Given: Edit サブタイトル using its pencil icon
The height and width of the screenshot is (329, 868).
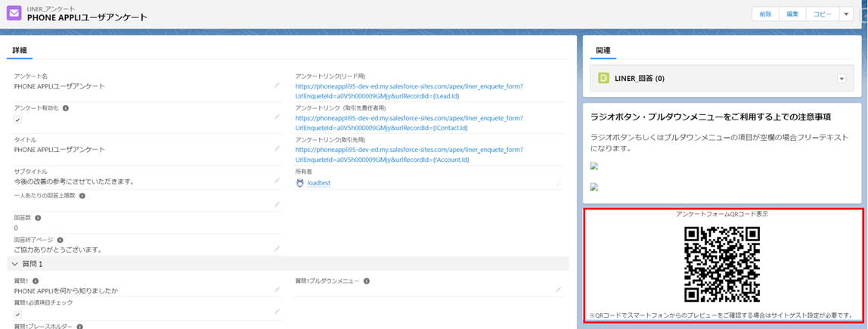Looking at the screenshot, I should click(277, 181).
